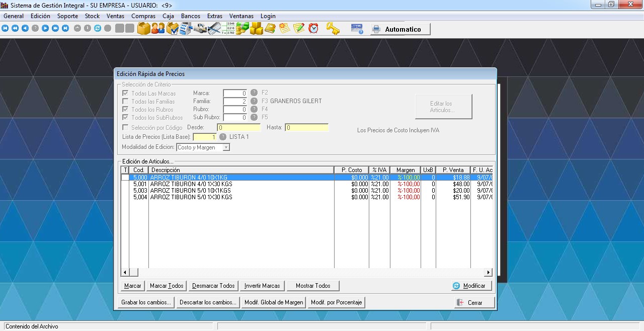
Task: Click the money and coins icon
Action: click(x=243, y=29)
